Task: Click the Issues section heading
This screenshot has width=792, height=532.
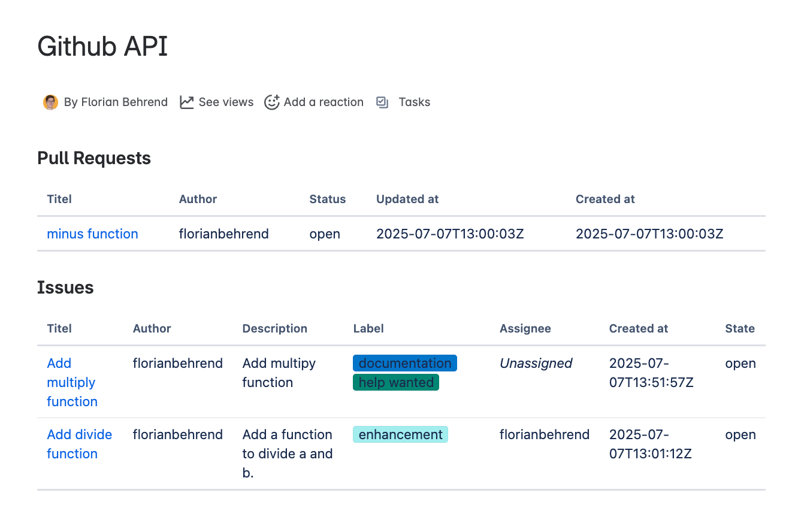Action: 65,288
